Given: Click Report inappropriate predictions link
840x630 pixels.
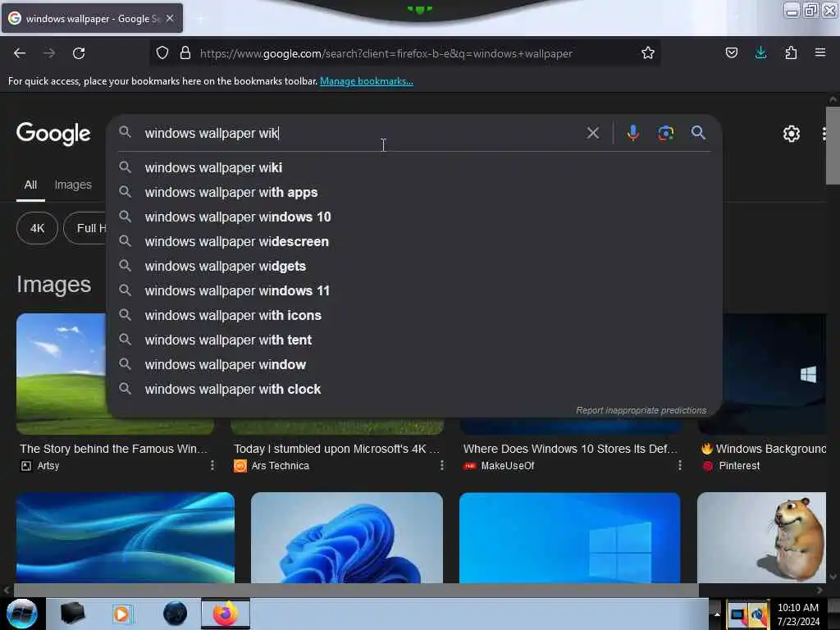Looking at the screenshot, I should tap(641, 410).
